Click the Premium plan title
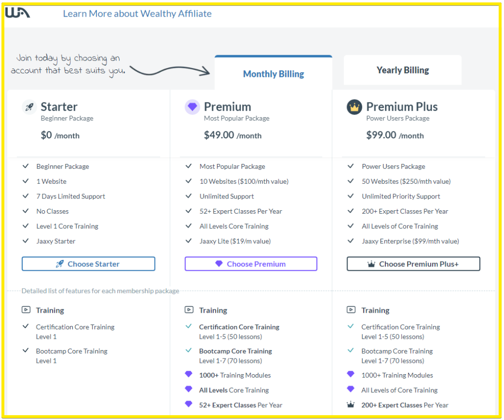The width and height of the screenshot is (504, 420). (227, 107)
